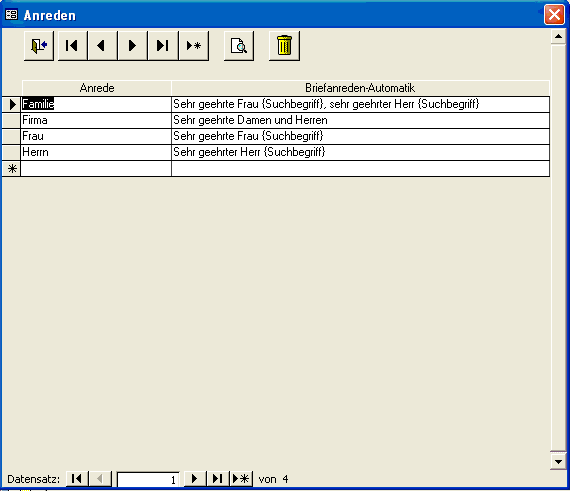Screen dimensions: 570x491
Task: Select the Firma row selector
Action: click(11, 120)
